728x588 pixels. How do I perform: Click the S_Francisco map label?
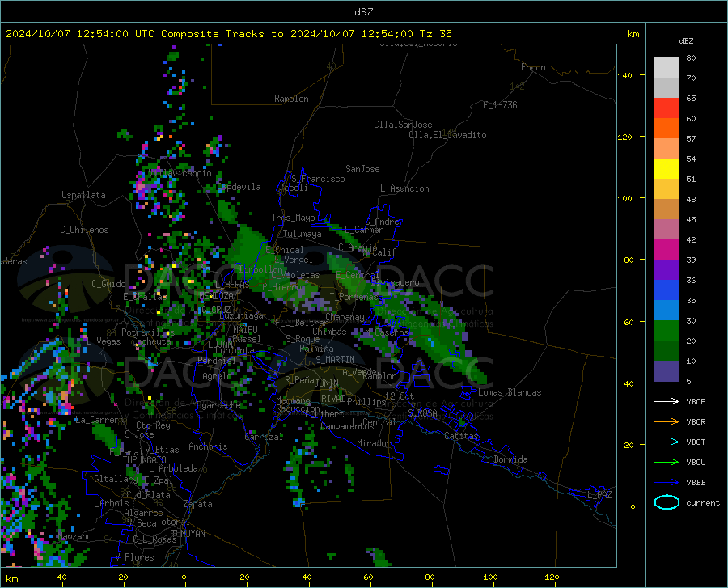pyautogui.click(x=318, y=179)
